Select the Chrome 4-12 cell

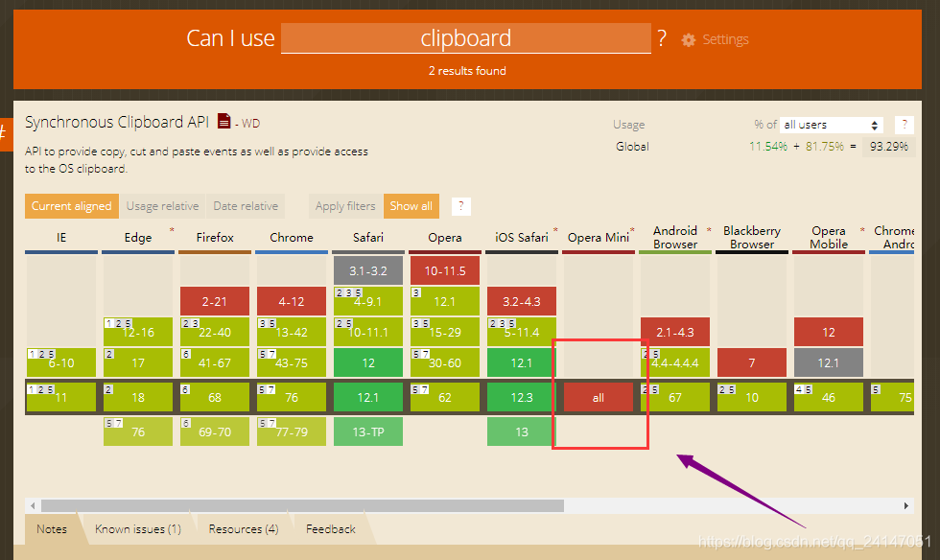click(x=292, y=301)
